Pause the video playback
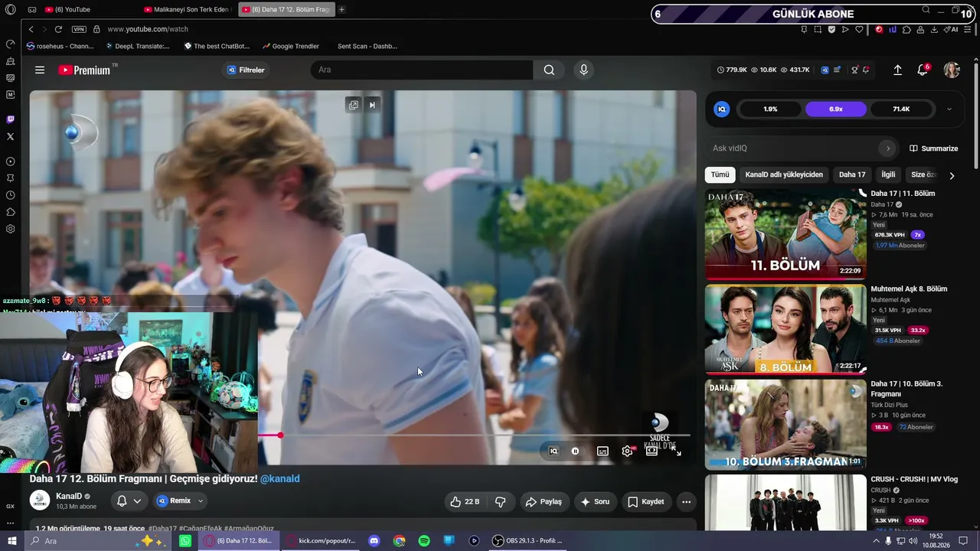 click(x=575, y=451)
